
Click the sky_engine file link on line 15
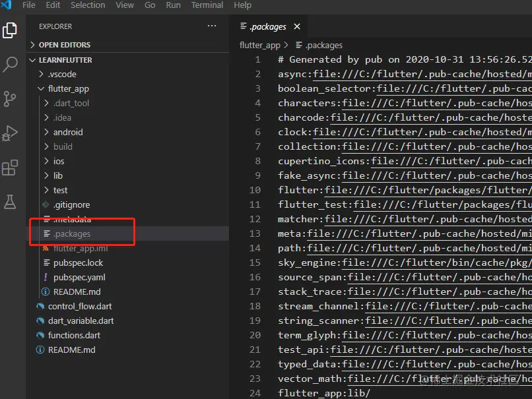point(437,262)
